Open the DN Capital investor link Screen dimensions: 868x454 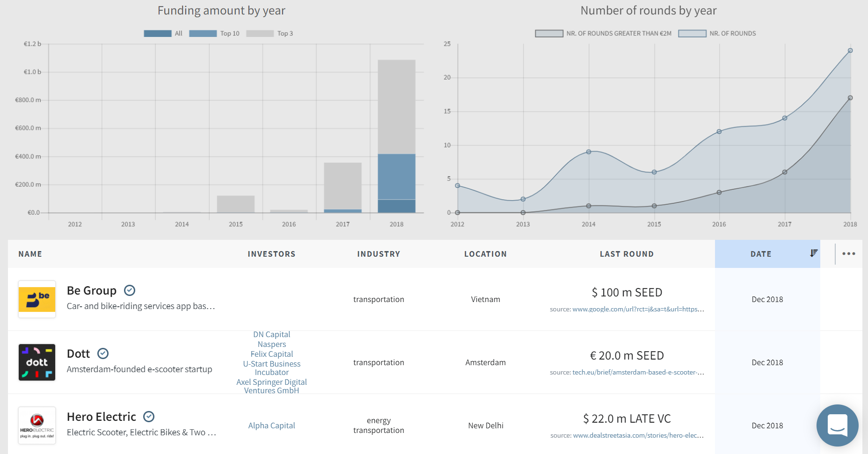pyautogui.click(x=271, y=334)
